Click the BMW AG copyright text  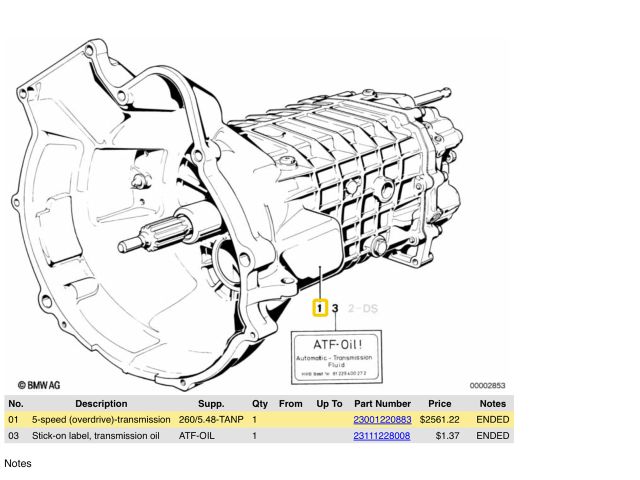[42, 385]
